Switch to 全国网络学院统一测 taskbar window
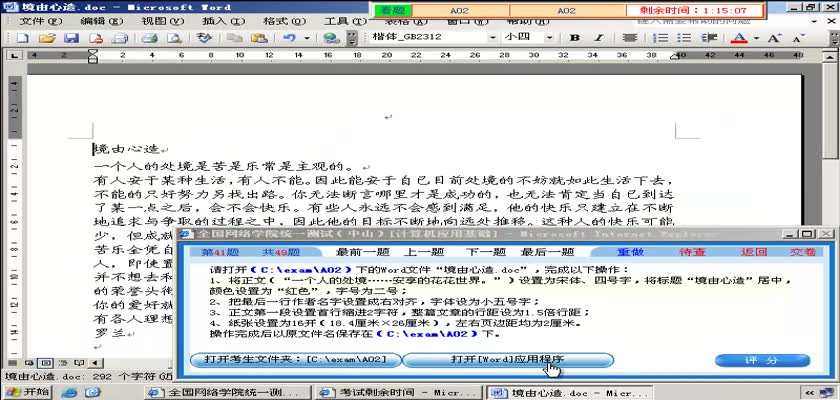840x400 pixels. pos(227,393)
